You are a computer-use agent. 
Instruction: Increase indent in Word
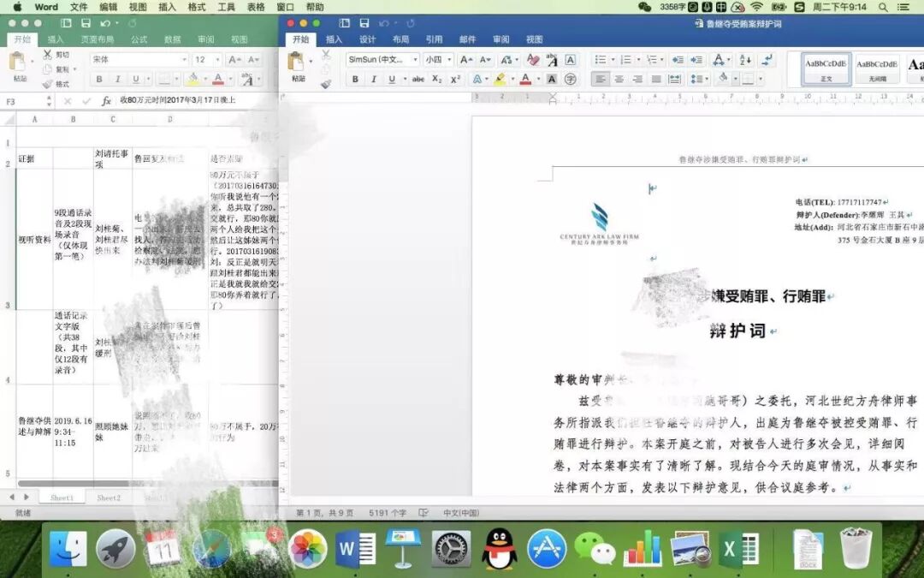click(x=697, y=60)
